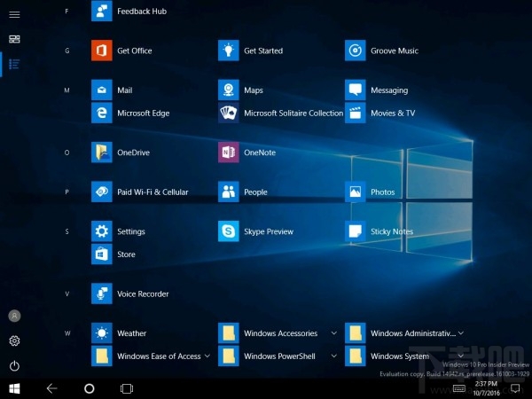Open the OneDrive icon
Screen dimensions: 532x399
pyautogui.click(x=101, y=153)
